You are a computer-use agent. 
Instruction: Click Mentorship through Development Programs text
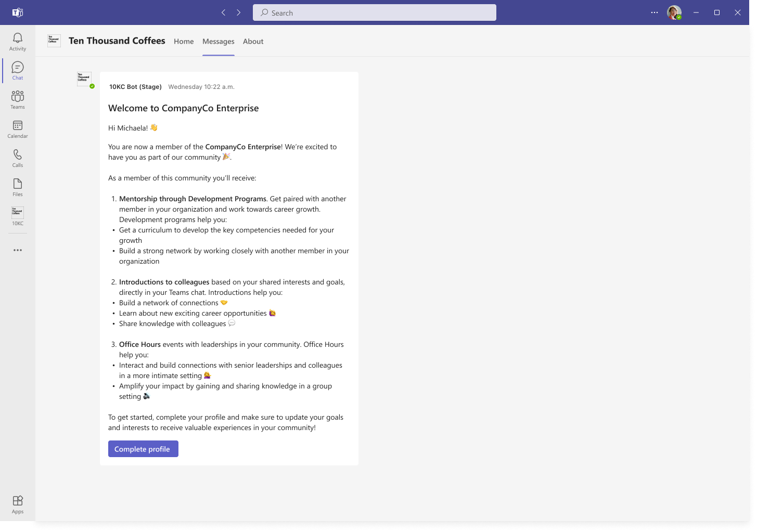tap(193, 199)
